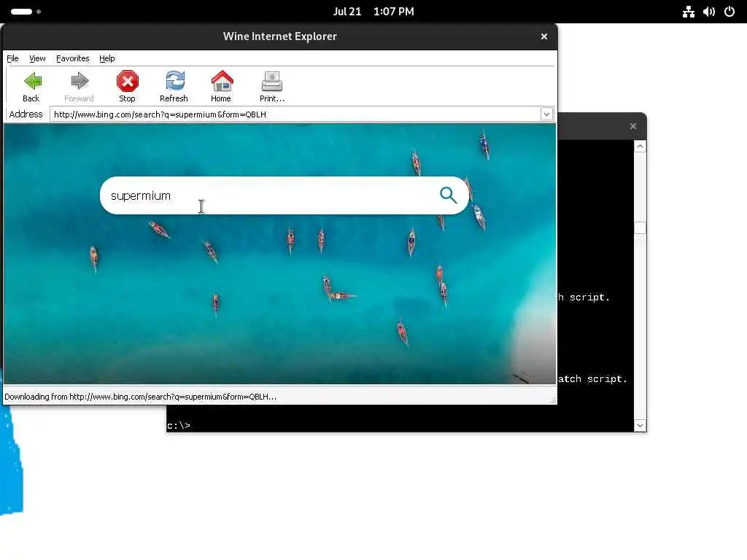Stop page loading with the red Stop icon
The image size is (747, 560).
point(127,87)
